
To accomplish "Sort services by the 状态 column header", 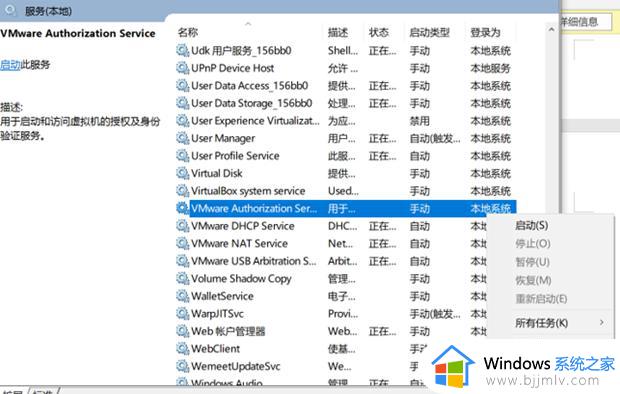I will pyautogui.click(x=379, y=32).
